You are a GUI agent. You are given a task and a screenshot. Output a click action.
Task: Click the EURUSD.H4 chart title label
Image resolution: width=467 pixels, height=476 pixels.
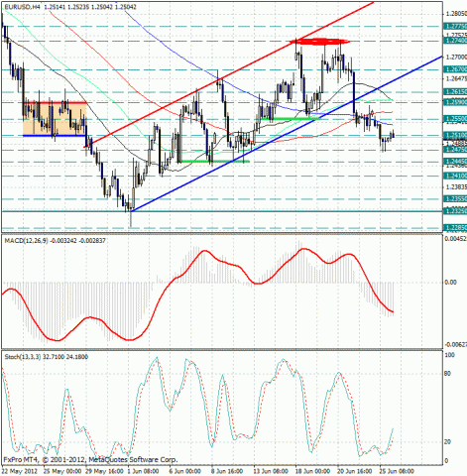point(20,7)
